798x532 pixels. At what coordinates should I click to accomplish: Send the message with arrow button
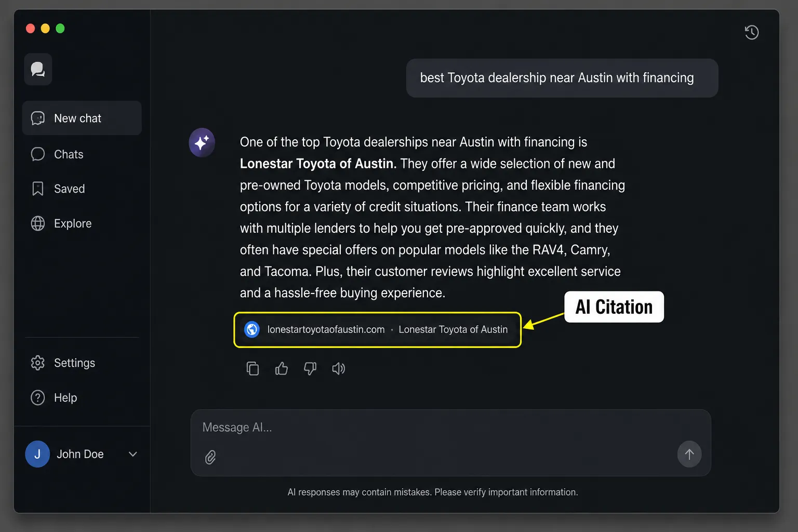coord(689,454)
